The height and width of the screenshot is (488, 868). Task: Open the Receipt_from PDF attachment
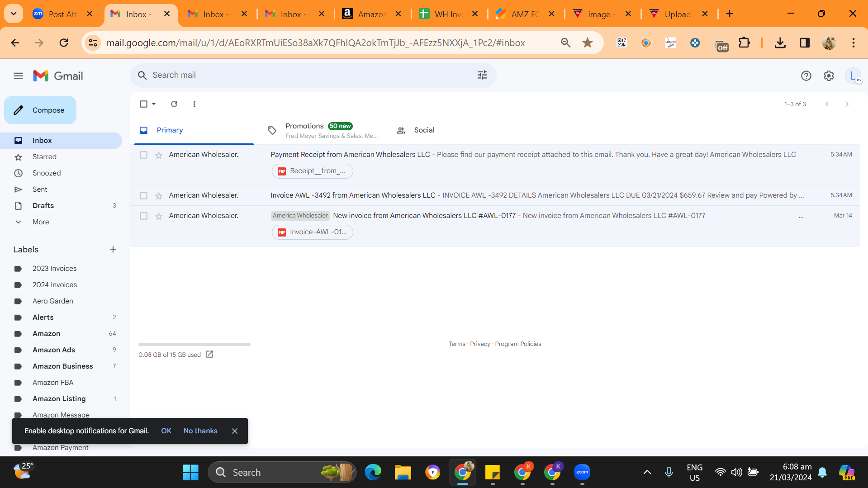313,171
